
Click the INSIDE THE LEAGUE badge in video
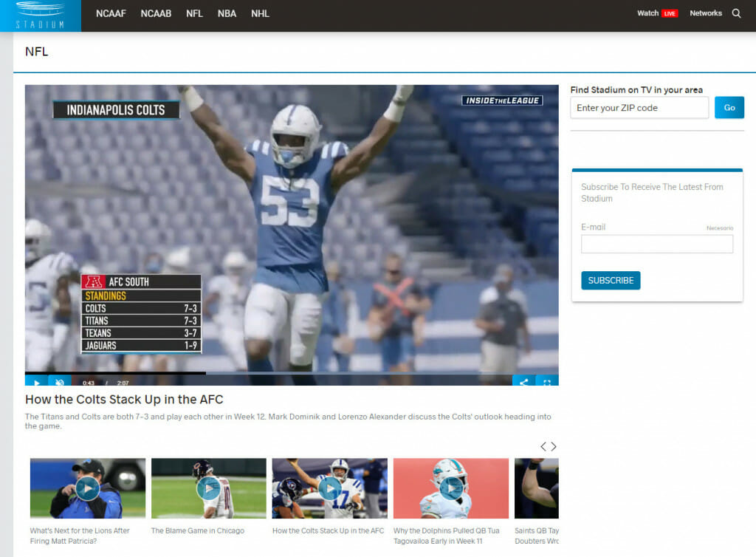pyautogui.click(x=502, y=100)
